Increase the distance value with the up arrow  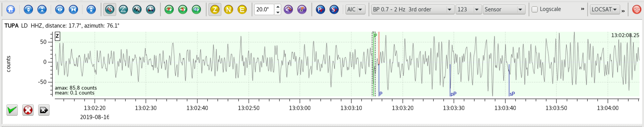click(278, 7)
